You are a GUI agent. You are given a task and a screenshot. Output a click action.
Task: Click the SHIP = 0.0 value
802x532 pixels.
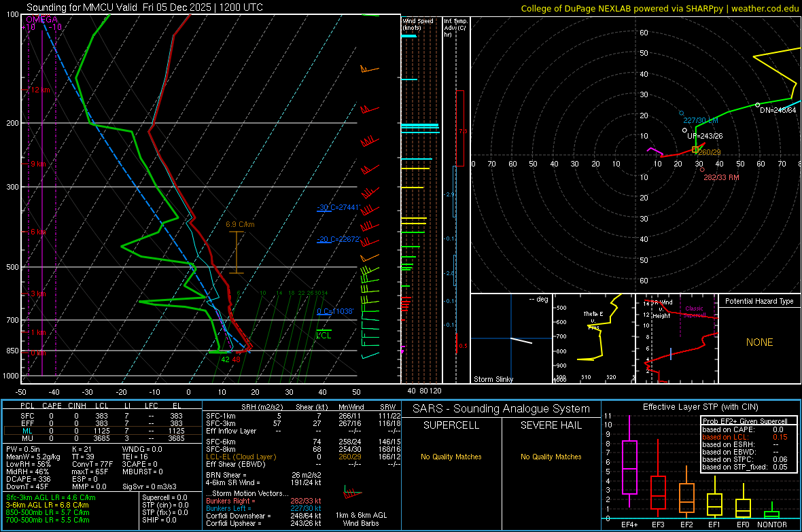159,520
